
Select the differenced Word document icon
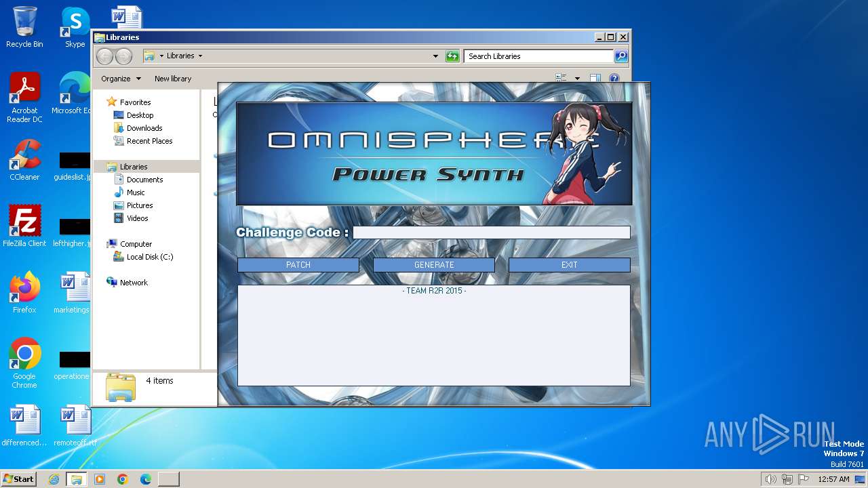pyautogui.click(x=24, y=426)
